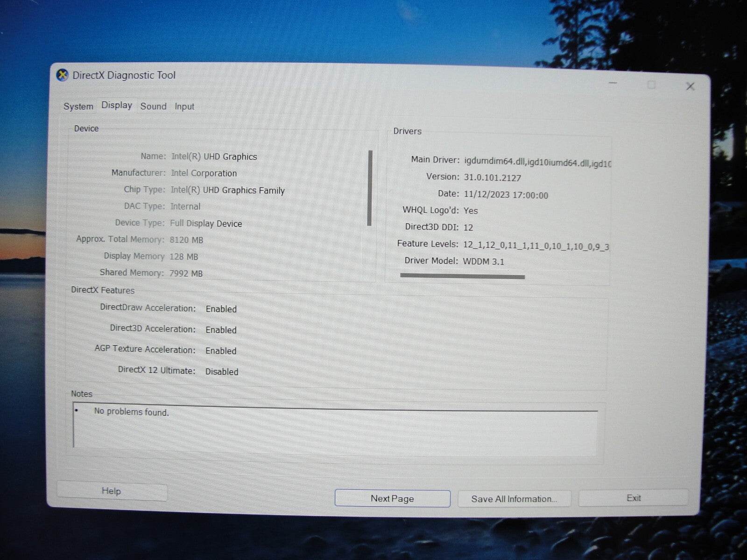Image resolution: width=747 pixels, height=560 pixels.
Task: Click the DirectX 12 Ultimate status text
Action: (x=221, y=371)
